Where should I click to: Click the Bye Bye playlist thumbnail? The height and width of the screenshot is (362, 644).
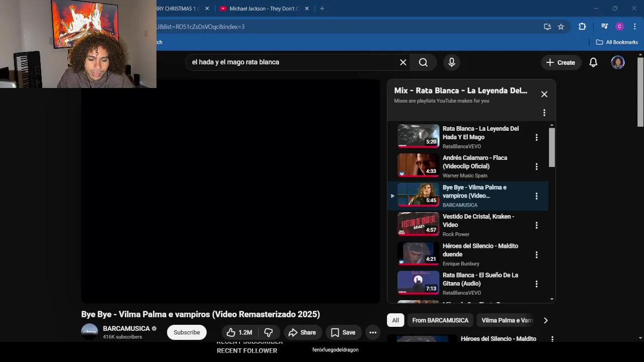coord(418,195)
